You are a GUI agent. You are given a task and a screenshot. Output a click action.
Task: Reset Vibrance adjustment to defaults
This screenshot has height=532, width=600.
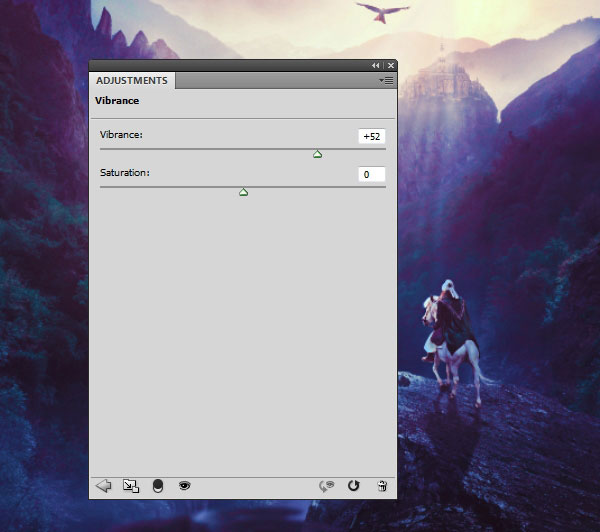[x=354, y=486]
